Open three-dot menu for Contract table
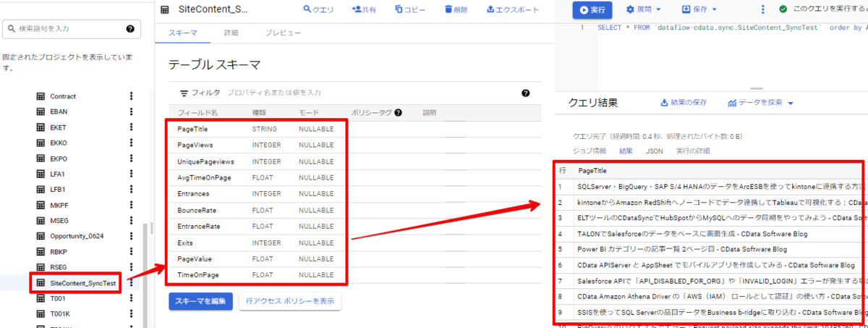 [x=131, y=96]
